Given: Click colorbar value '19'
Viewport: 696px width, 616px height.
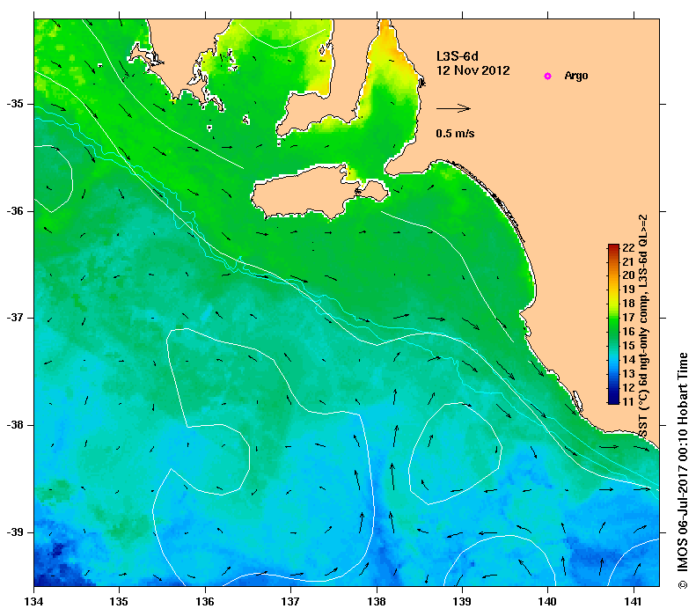Looking at the screenshot, I should pos(628,290).
